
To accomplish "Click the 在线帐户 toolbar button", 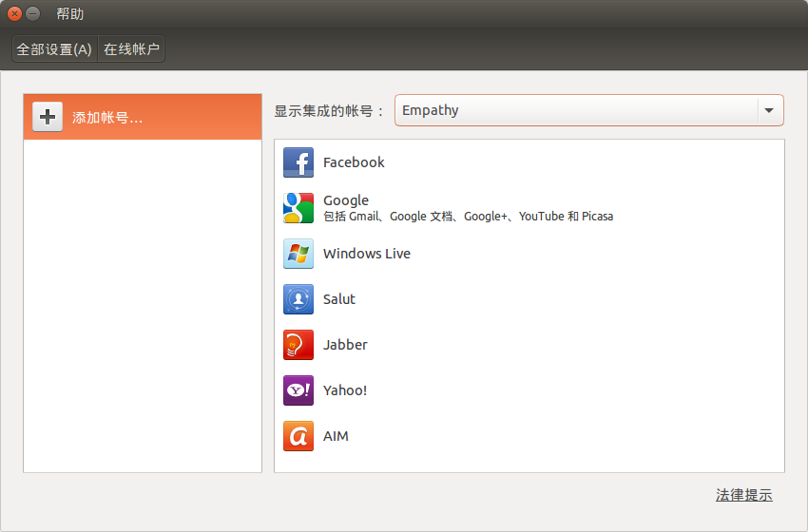I will pyautogui.click(x=131, y=49).
